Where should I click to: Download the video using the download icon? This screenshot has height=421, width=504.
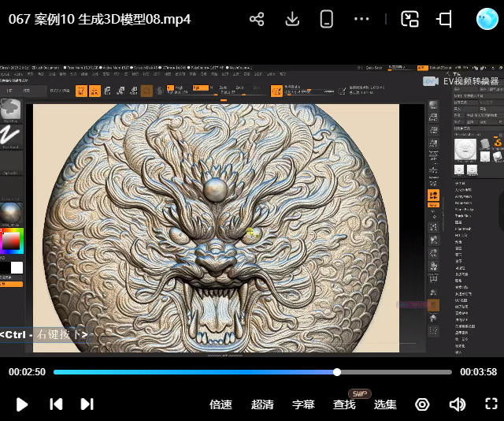tap(292, 20)
